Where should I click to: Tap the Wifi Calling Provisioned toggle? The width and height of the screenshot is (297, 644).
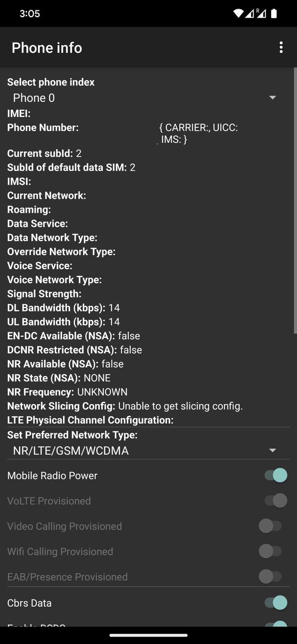(271, 551)
